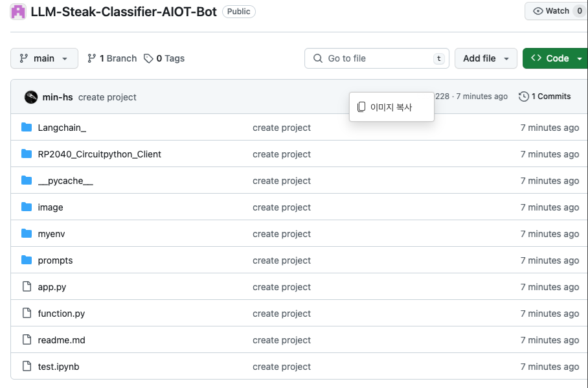Click the branch icon beside 1 Branch

[x=91, y=58]
